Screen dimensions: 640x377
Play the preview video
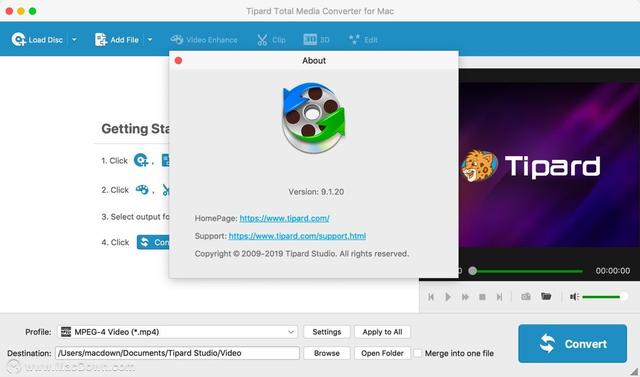point(448,297)
